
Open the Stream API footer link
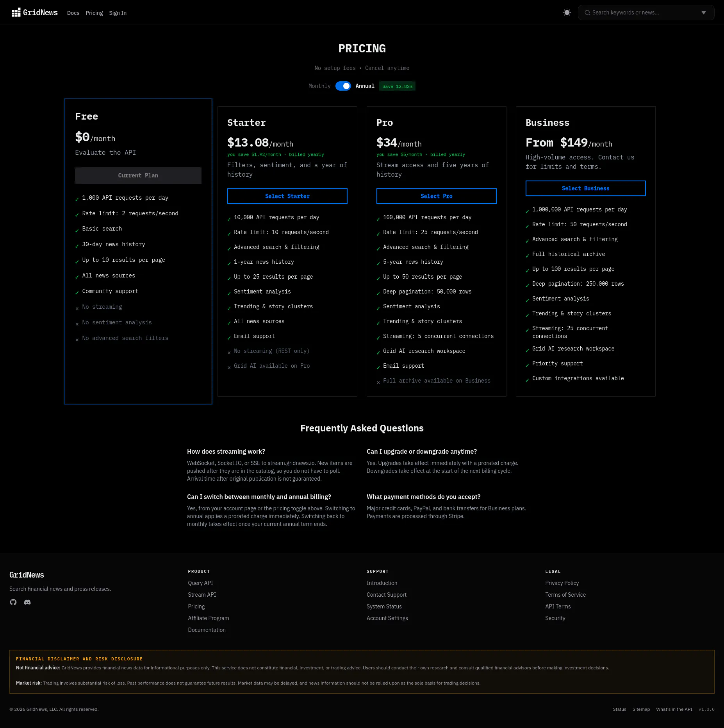(x=202, y=595)
